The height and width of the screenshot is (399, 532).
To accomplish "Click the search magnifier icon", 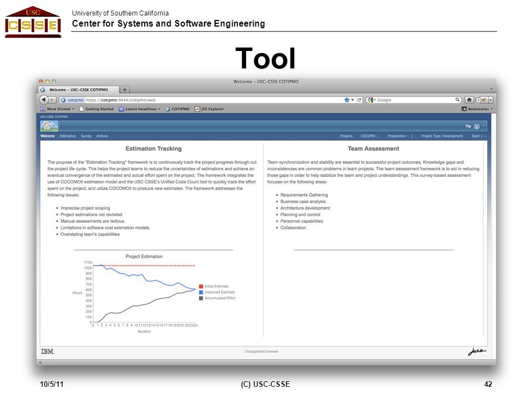I will point(457,100).
